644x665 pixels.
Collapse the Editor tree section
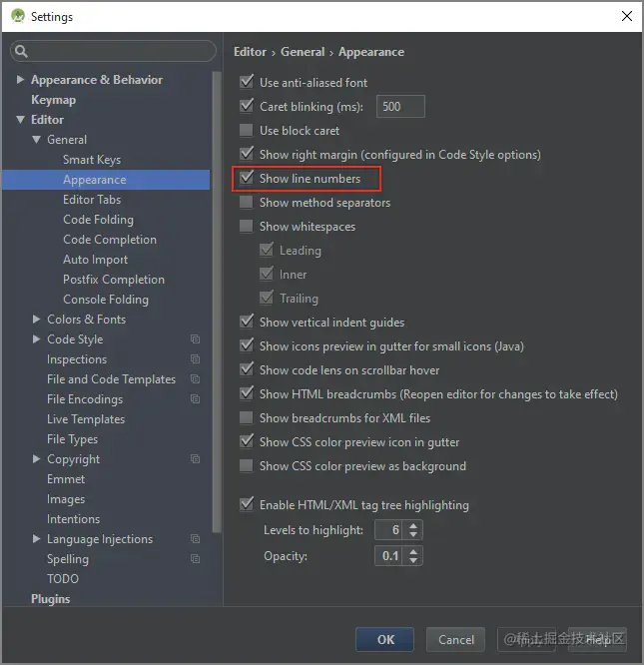(x=21, y=120)
